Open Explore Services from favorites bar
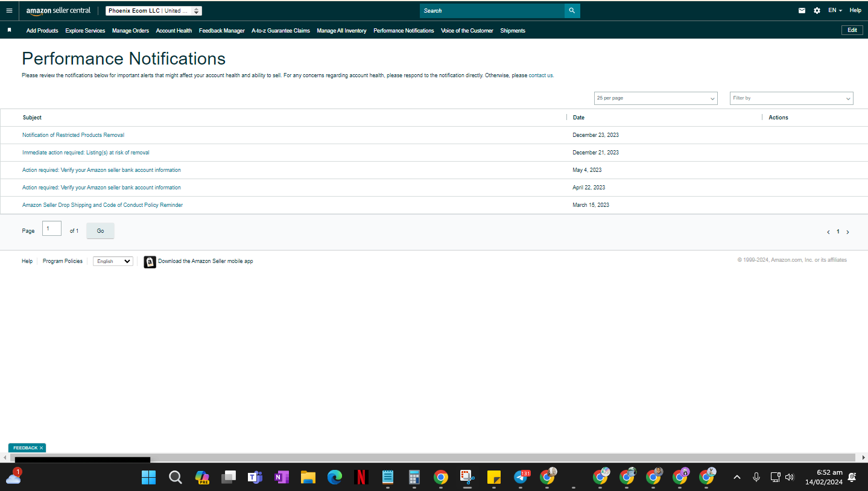The image size is (868, 491). 85,31
